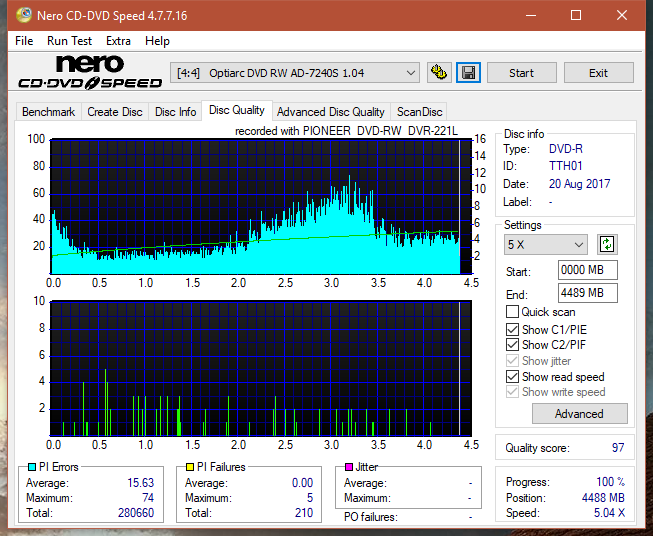Click the yellow PI Failures color swatch
The image size is (653, 536).
click(x=189, y=467)
